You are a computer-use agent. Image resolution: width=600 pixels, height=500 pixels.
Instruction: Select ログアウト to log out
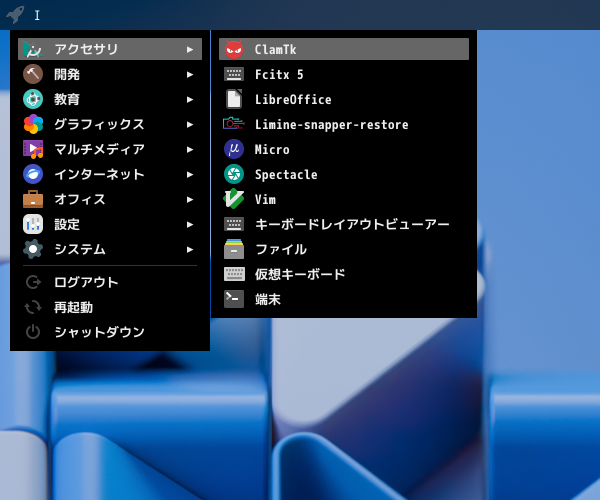point(110,282)
